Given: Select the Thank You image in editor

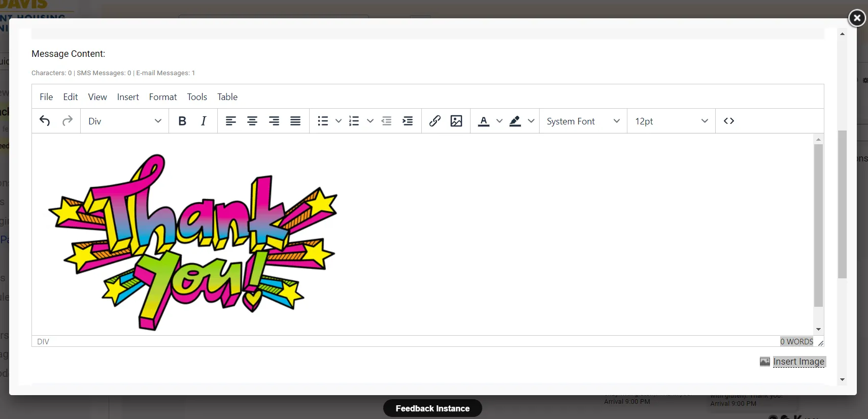Looking at the screenshot, I should [x=193, y=242].
